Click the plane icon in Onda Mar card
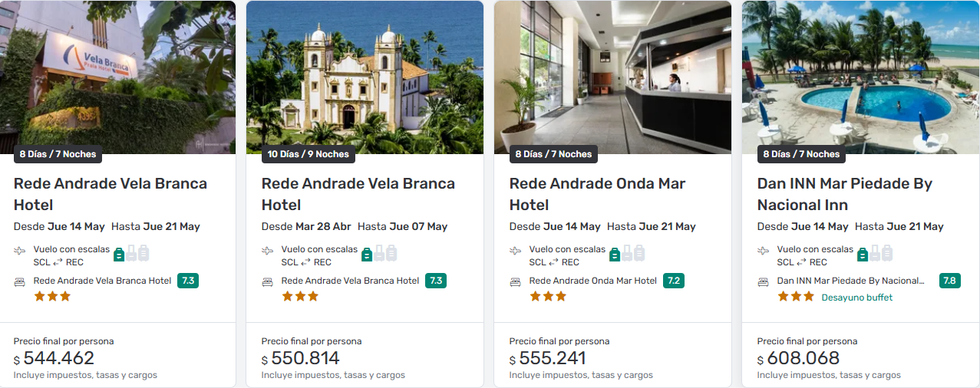This screenshot has width=980, height=388. 516,251
